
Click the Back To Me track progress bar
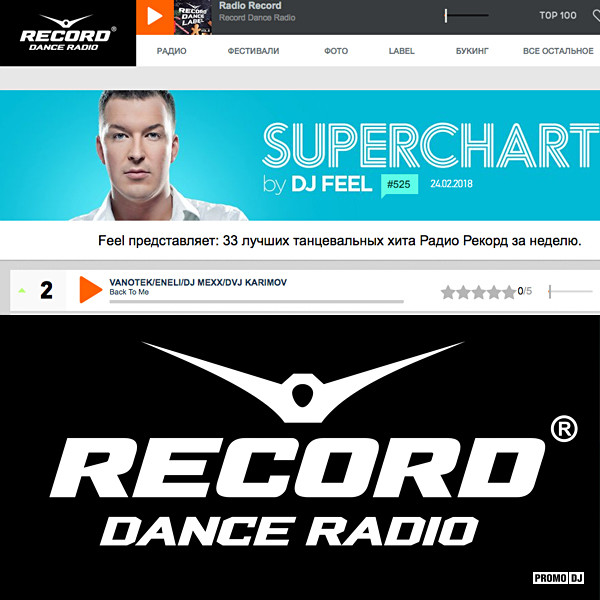click(x=256, y=302)
